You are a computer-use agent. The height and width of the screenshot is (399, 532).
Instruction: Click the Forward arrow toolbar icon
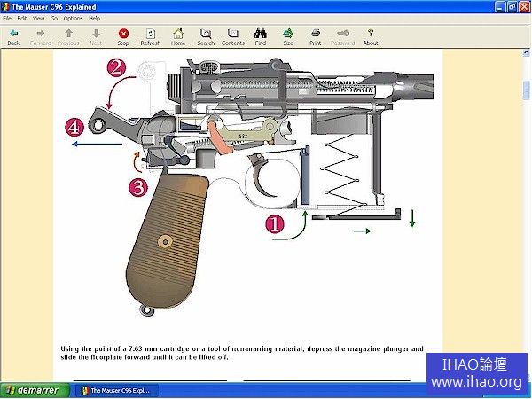pos(41,34)
